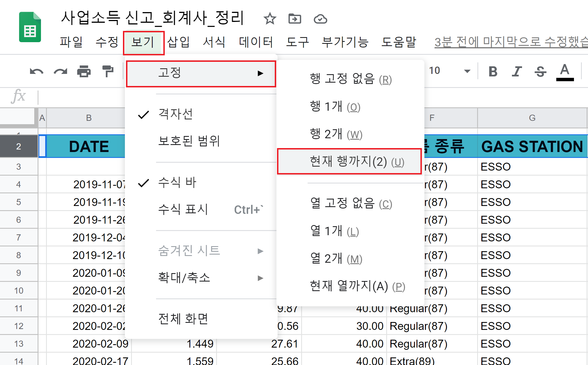Toggle 격자선 gridlines checkmark option
Viewport: 588px width, 365px height.
(x=175, y=114)
